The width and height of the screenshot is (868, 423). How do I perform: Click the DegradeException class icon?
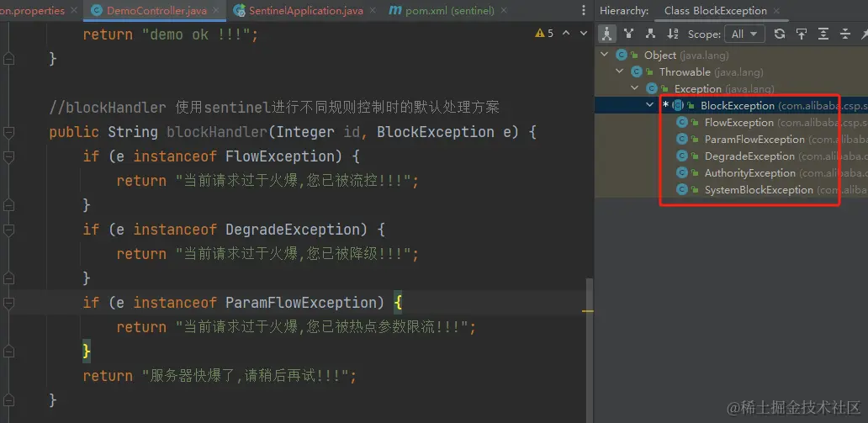tap(682, 156)
